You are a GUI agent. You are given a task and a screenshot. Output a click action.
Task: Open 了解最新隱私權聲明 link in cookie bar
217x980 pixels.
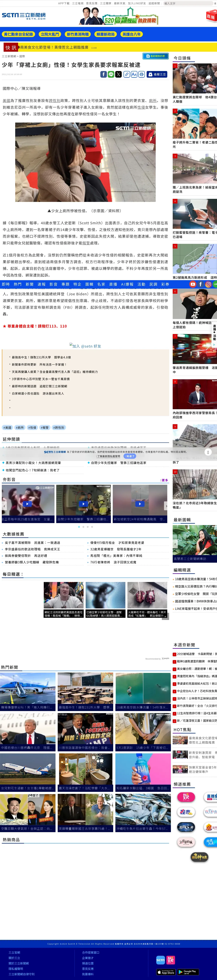[x=109, y=456]
